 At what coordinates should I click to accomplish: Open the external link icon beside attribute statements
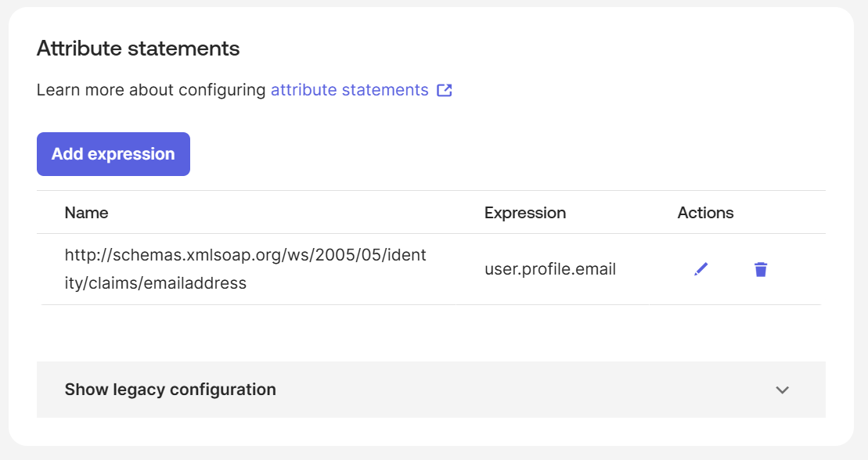pos(445,90)
